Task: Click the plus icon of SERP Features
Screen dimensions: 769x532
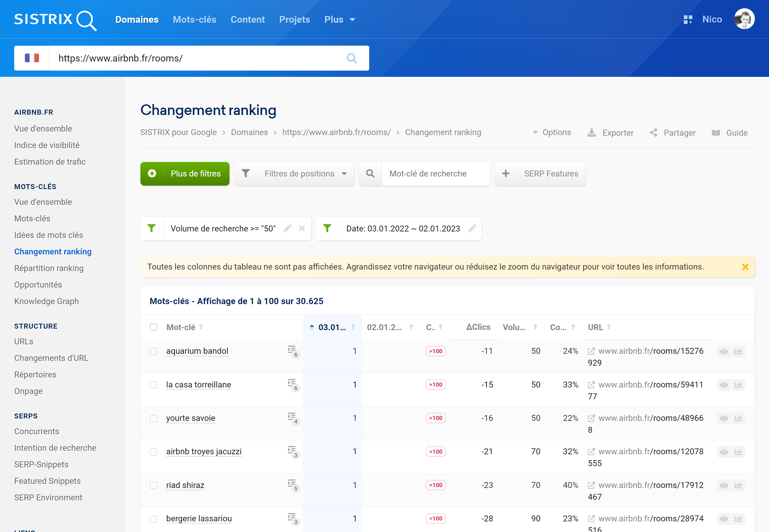Action: click(506, 174)
